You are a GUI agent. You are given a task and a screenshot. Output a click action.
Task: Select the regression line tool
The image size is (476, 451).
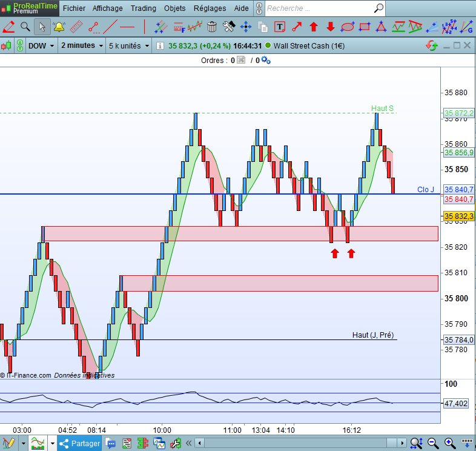pos(195,27)
